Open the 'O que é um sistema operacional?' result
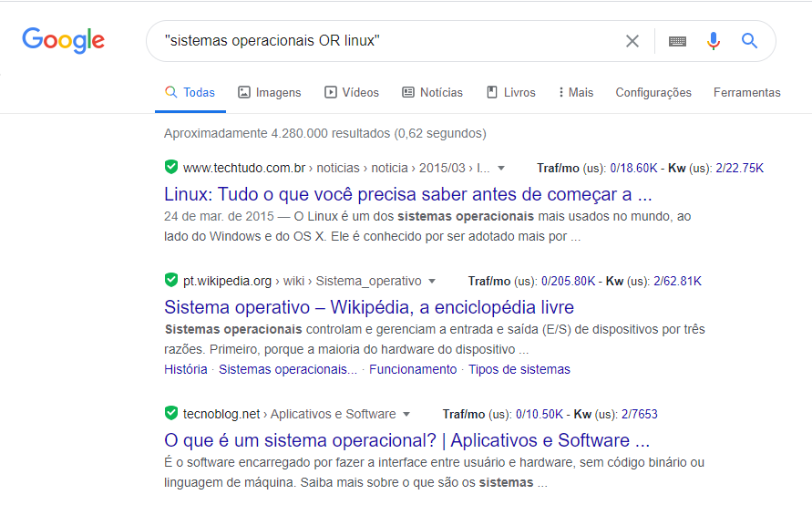This screenshot has width=812, height=505. pos(406,441)
